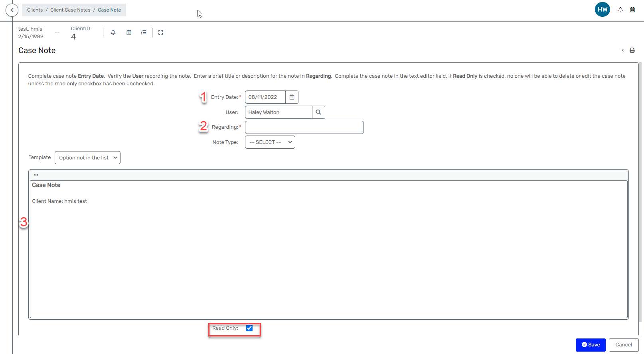Print the case note via printer icon
Viewport: 644px width, 354px height.
[x=632, y=50]
